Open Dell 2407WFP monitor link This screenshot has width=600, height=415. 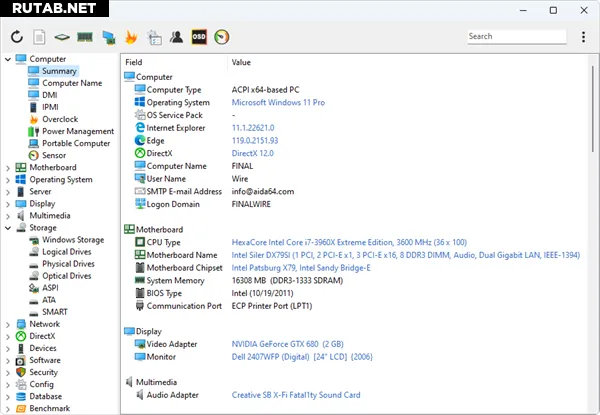point(302,356)
